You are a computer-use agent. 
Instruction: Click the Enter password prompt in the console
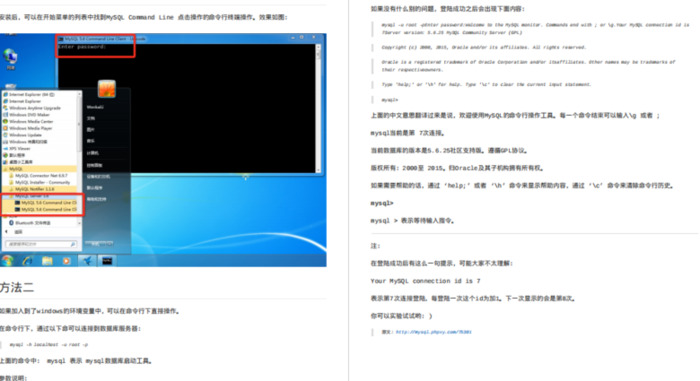click(x=82, y=47)
